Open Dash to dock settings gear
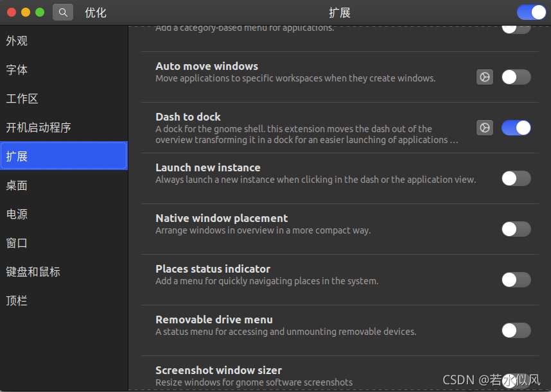 485,128
